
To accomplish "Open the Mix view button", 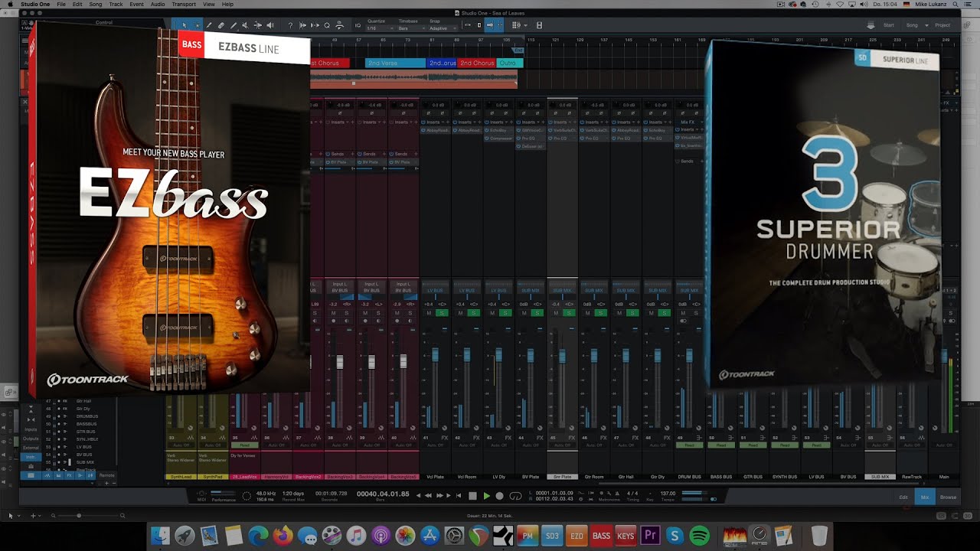I will (x=925, y=497).
